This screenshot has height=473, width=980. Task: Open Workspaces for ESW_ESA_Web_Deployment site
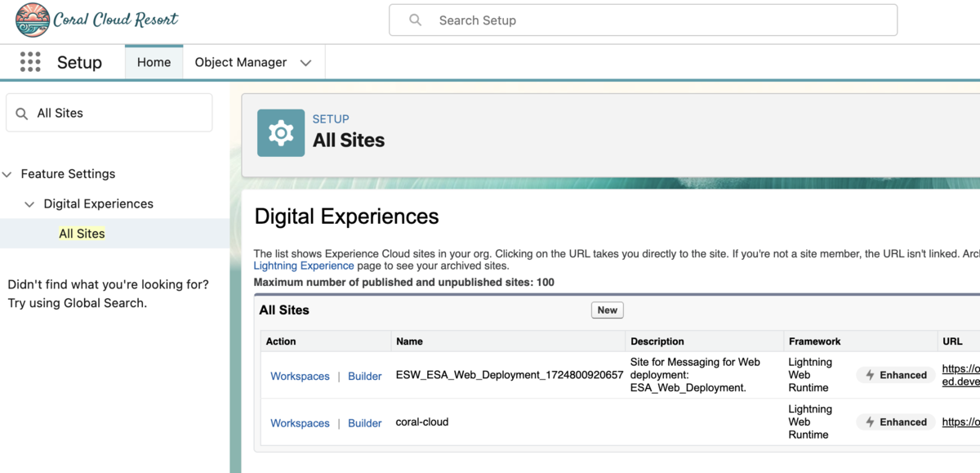click(x=300, y=377)
